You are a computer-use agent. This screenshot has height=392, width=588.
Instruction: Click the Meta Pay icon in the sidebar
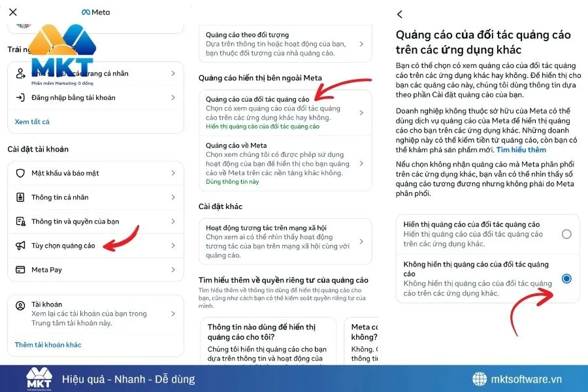point(20,269)
